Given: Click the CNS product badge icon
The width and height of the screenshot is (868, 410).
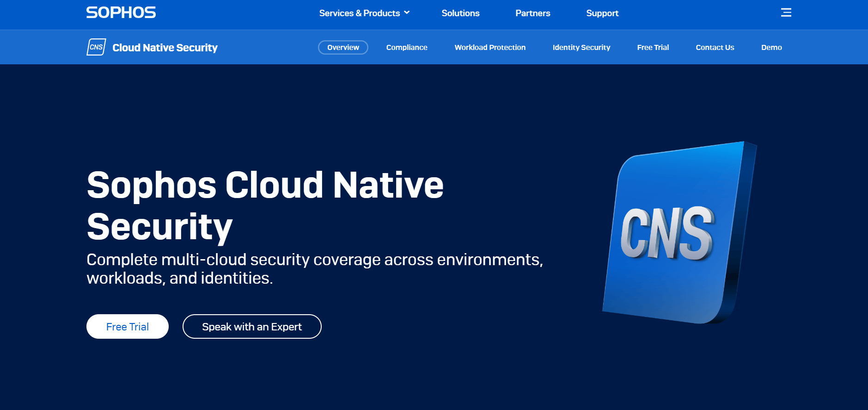Looking at the screenshot, I should tap(96, 47).
